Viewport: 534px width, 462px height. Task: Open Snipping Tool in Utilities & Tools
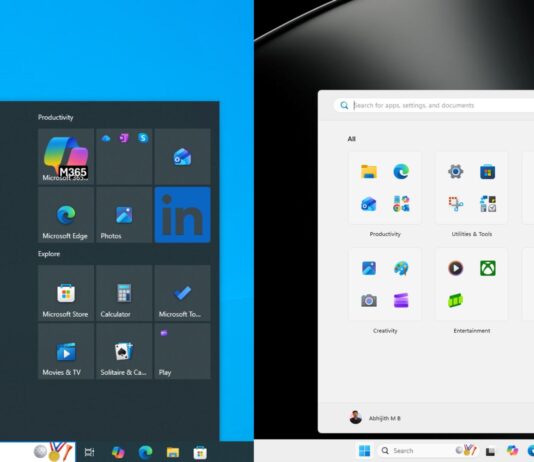click(456, 204)
